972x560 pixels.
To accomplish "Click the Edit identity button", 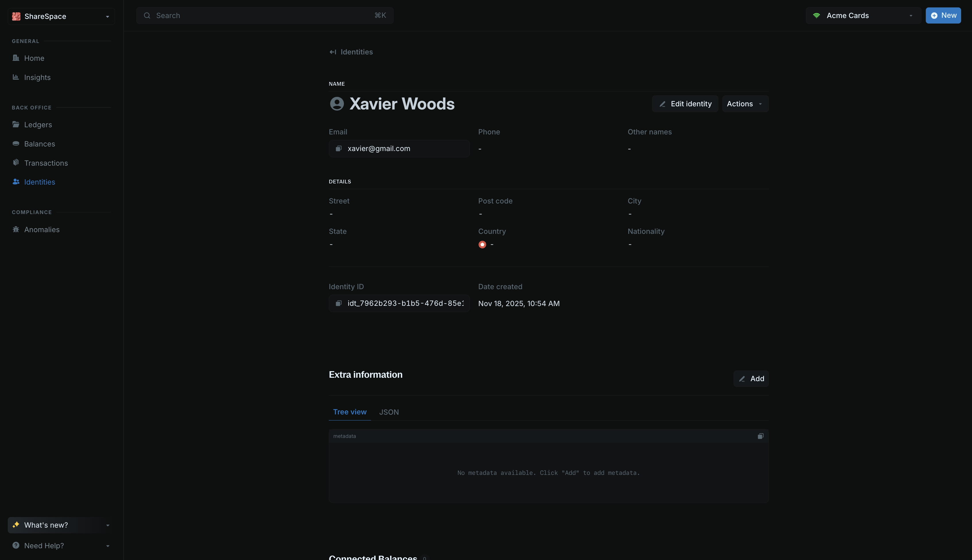I will [x=685, y=104].
